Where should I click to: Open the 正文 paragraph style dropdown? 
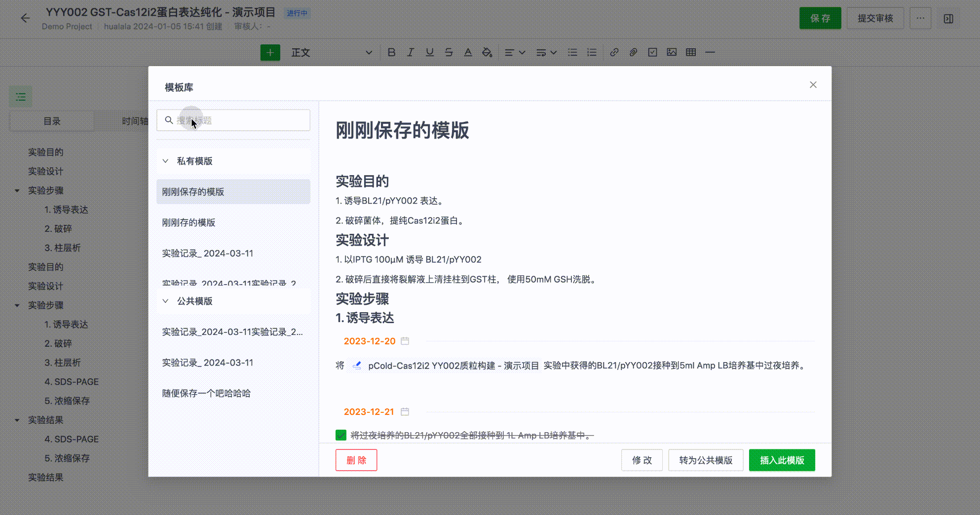click(331, 52)
